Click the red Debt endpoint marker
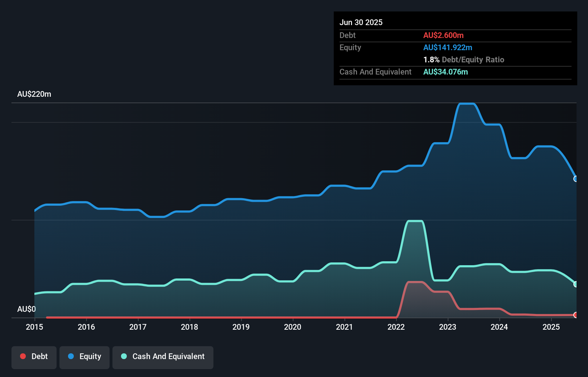The height and width of the screenshot is (377, 588). (x=575, y=315)
